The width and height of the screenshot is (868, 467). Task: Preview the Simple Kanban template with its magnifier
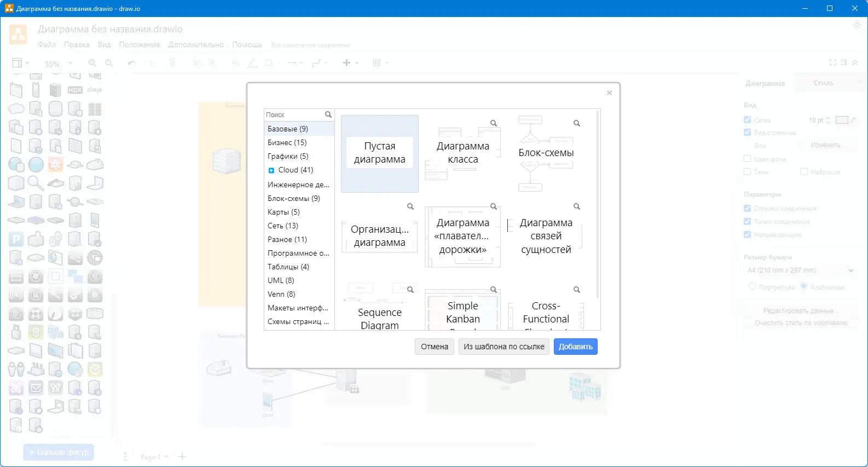494,290
